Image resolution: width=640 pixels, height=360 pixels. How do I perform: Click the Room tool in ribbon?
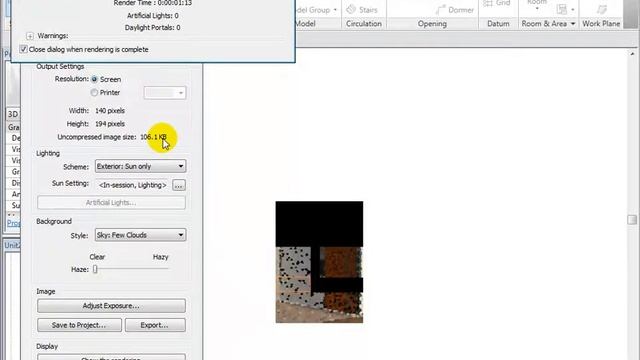click(537, 2)
